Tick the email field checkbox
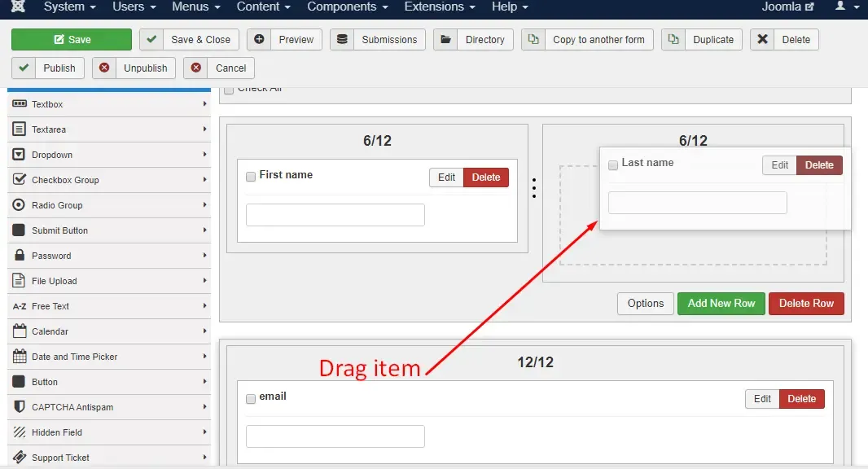This screenshot has height=469, width=868. pyautogui.click(x=251, y=399)
